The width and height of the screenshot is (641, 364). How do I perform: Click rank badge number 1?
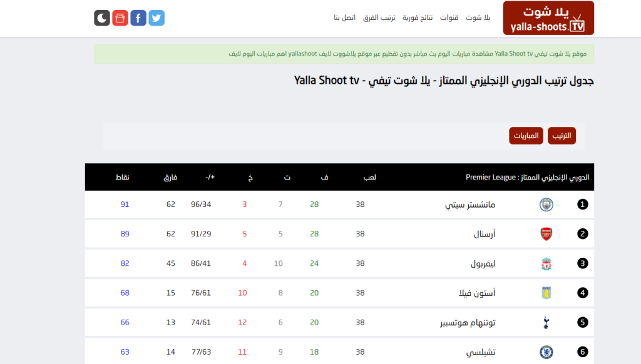[583, 205]
